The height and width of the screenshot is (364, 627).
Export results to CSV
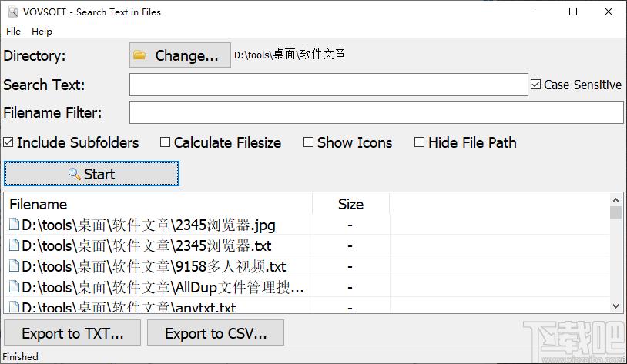[x=216, y=332]
